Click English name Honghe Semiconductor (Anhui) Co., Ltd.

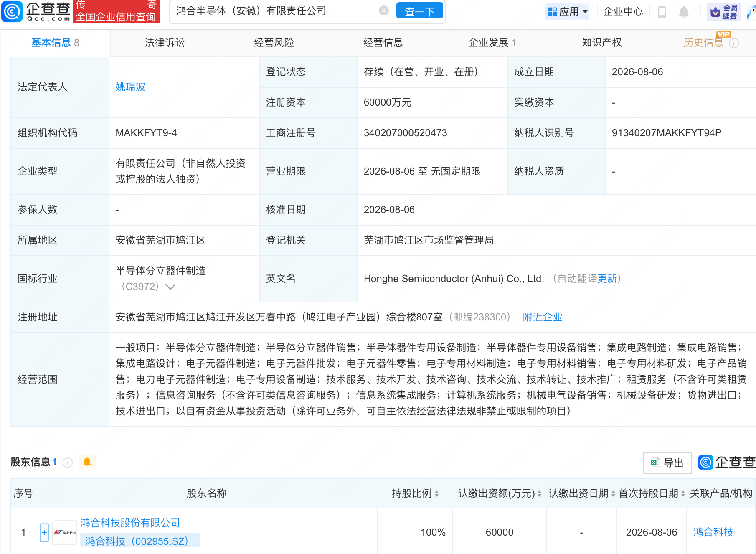pyautogui.click(x=454, y=279)
